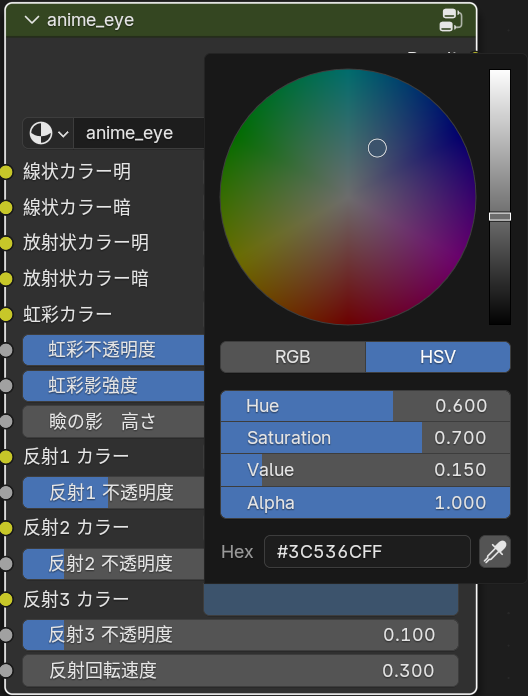Click the 反射回転速度 gray socket
This screenshot has height=696, width=528.
pos(5,671)
